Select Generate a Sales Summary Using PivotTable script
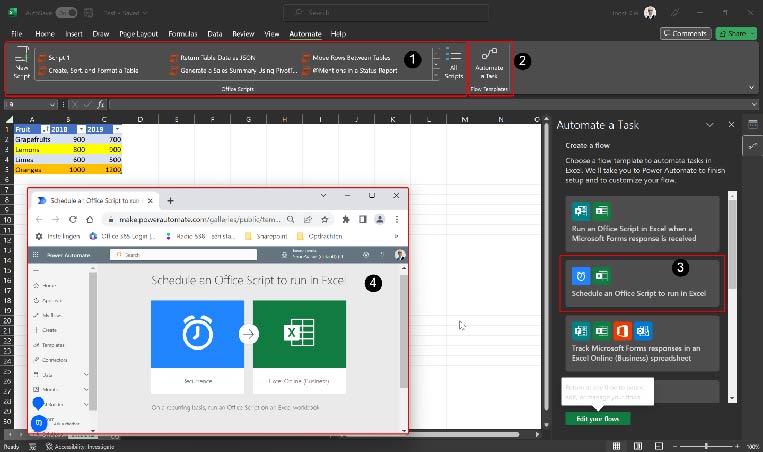 pyautogui.click(x=234, y=71)
